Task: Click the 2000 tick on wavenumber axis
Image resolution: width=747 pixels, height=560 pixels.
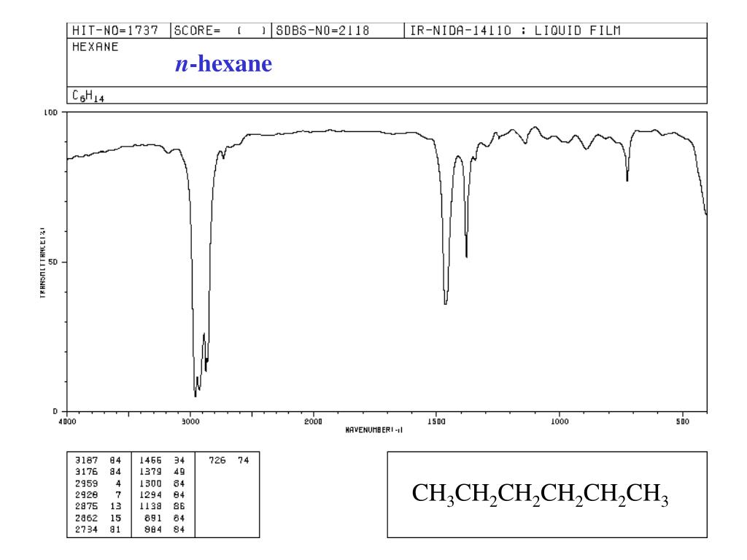Action: 314,421
